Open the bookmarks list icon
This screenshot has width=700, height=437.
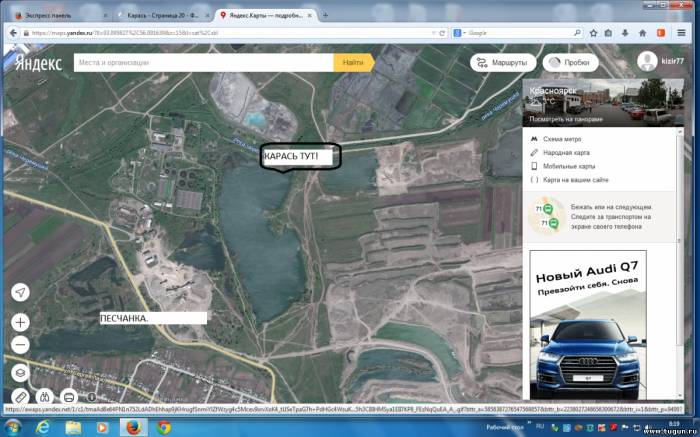pos(608,33)
